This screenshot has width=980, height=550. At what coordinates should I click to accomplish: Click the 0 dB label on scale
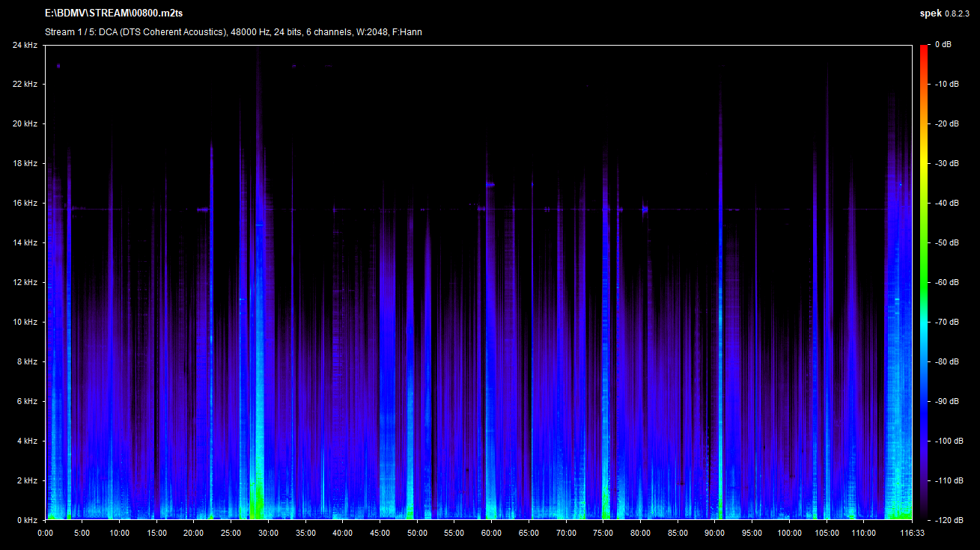point(943,46)
